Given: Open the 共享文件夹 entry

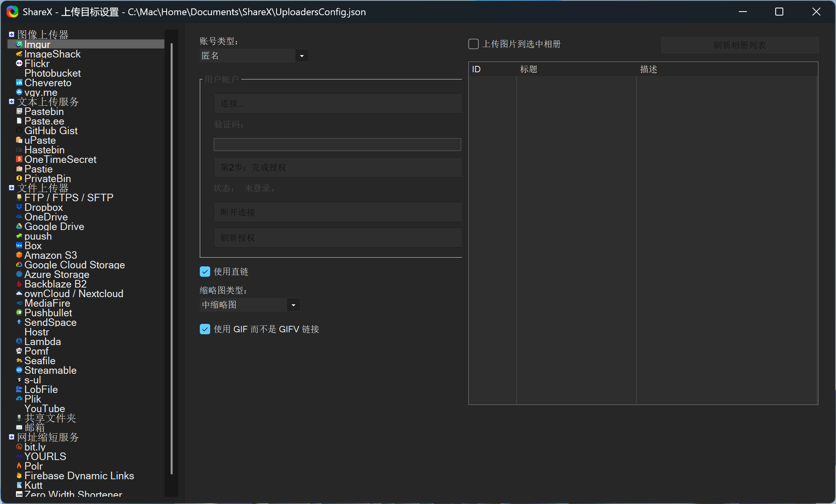Looking at the screenshot, I should pos(50,418).
